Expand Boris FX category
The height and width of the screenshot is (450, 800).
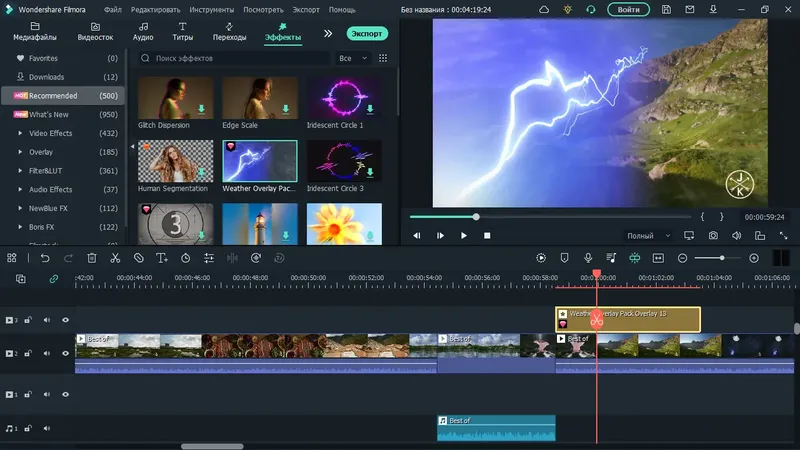20,227
